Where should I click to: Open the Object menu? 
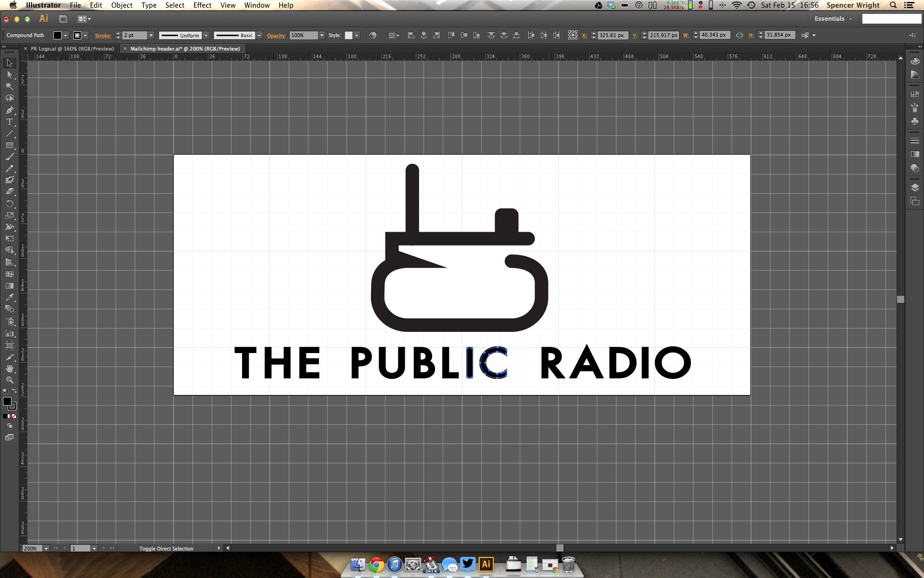pos(121,5)
